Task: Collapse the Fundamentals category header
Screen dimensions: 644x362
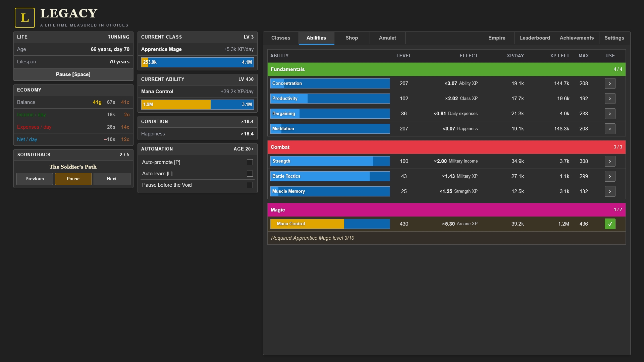Action: (446, 69)
